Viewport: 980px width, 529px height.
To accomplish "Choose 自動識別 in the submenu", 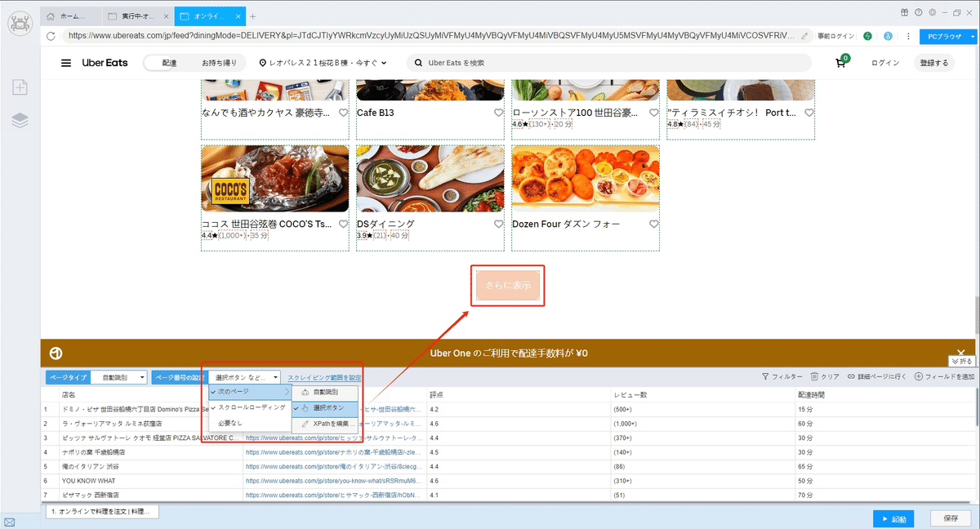I will coord(325,393).
